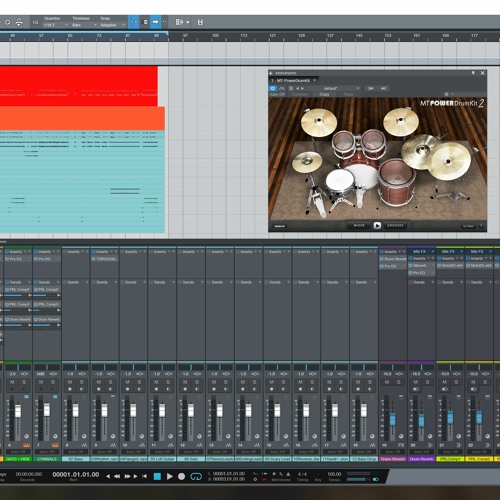Start playback with the transport Play button
Screen dimensions: 500x500
tap(169, 477)
